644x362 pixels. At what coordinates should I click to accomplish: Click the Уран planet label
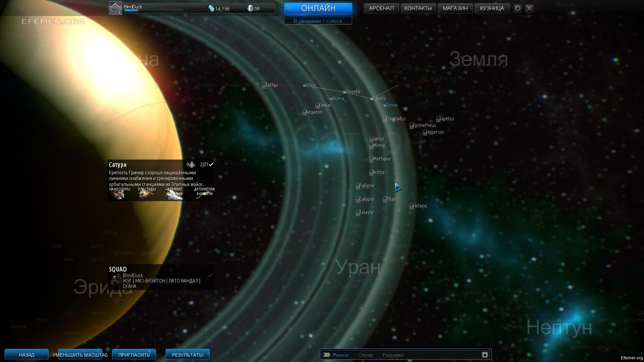pyautogui.click(x=358, y=267)
